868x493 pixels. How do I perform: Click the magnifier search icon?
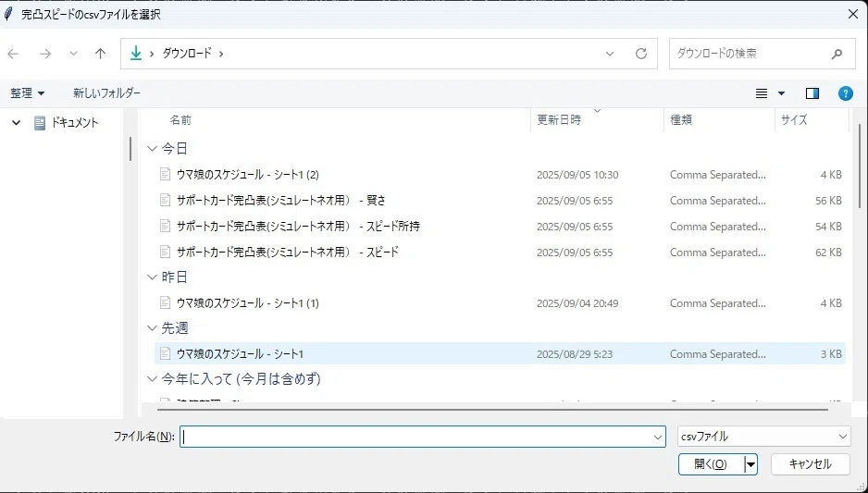click(837, 54)
